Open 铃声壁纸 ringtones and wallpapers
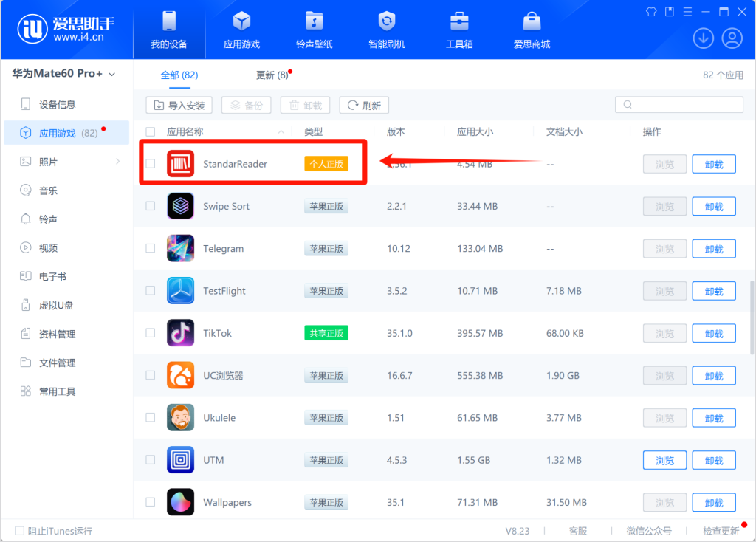This screenshot has height=542, width=756. coord(314,30)
